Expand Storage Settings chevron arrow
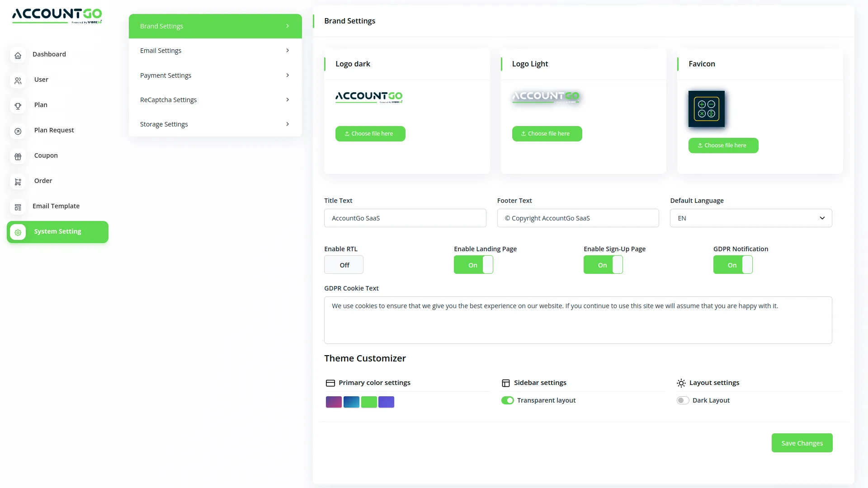 [x=288, y=124]
